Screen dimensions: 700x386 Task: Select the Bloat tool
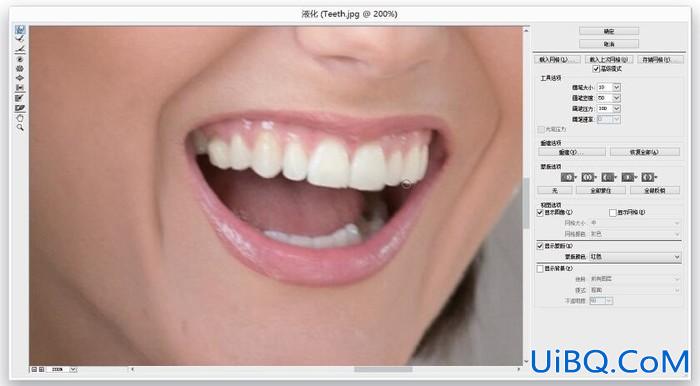click(20, 79)
